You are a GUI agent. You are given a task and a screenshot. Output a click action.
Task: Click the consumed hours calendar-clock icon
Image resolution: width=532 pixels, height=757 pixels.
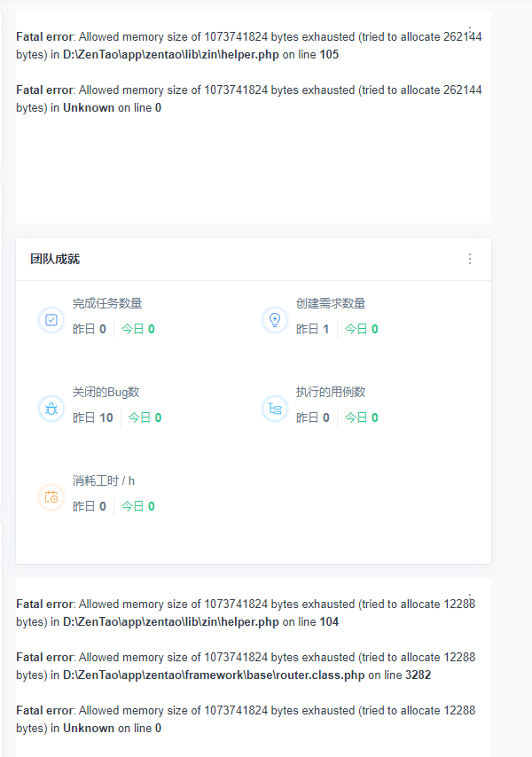(x=51, y=497)
